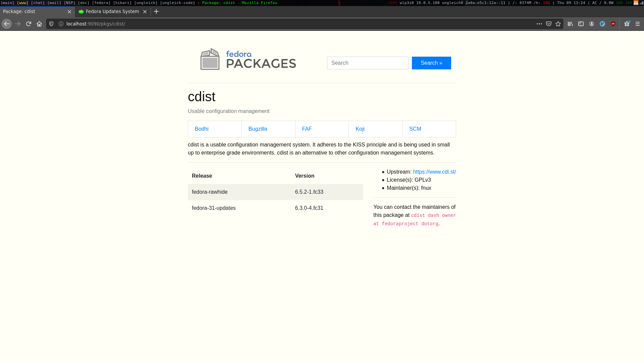This screenshot has width=644, height=362.
Task: Click network signal tray icon
Action: 641,3
